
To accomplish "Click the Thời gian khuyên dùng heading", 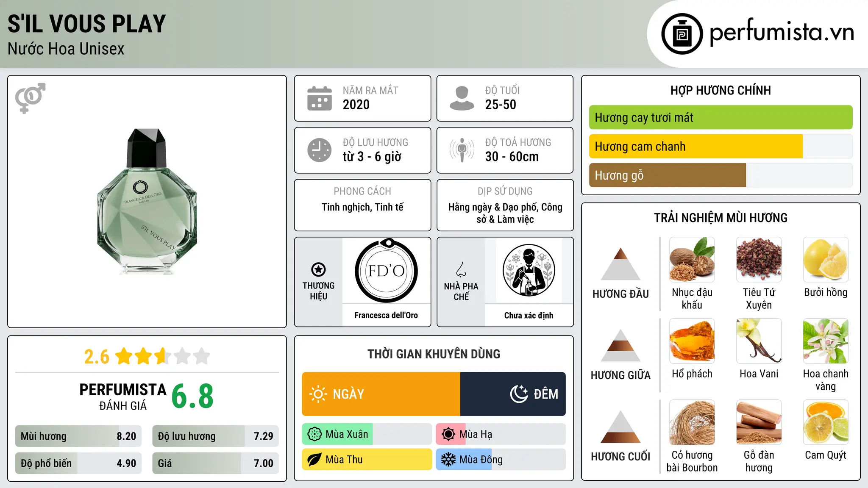I will pos(434,354).
